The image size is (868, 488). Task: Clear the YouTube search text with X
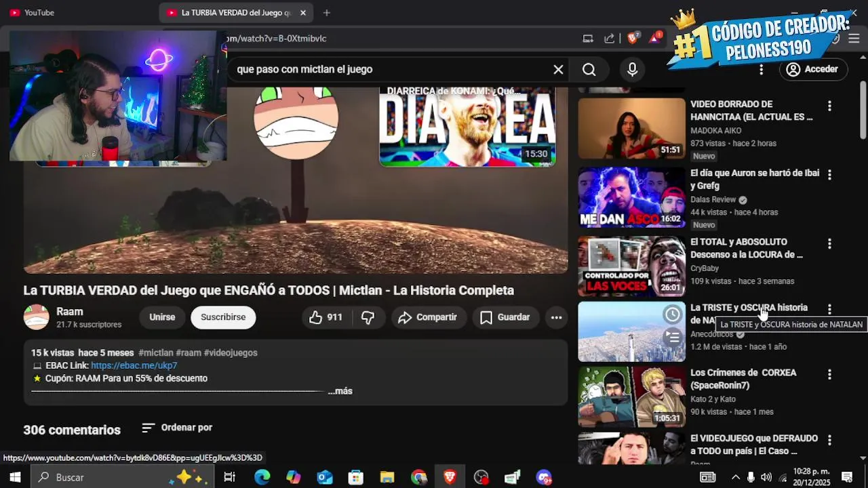click(x=558, y=69)
